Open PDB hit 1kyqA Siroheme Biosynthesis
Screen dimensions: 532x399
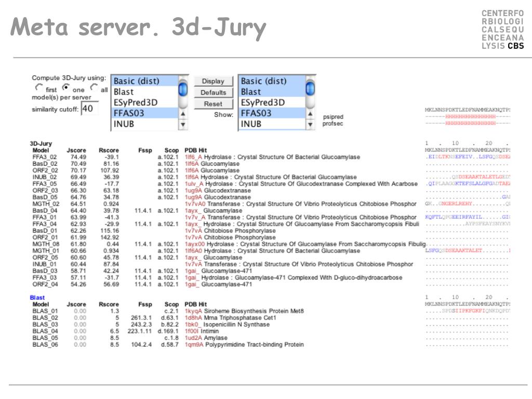coord(193,311)
